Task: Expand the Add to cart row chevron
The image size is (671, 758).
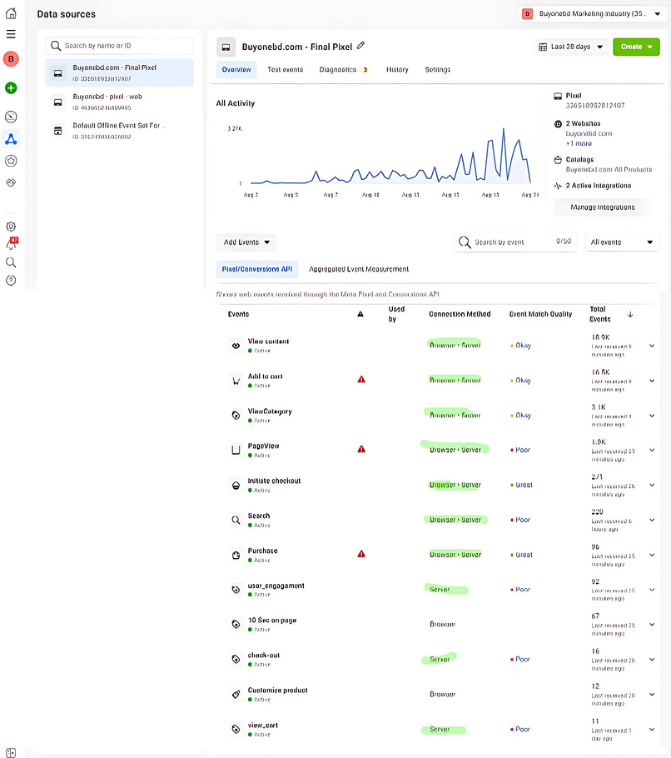Action: [x=652, y=381]
